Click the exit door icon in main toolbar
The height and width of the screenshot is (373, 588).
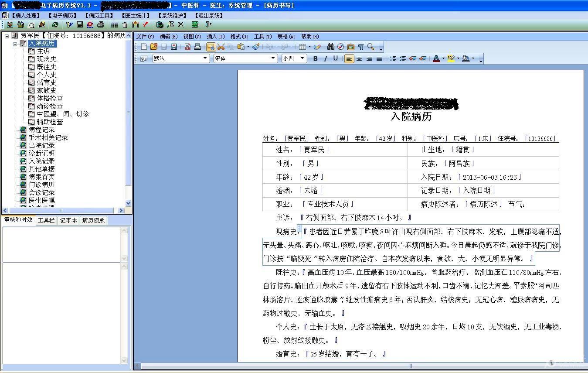pyautogui.click(x=208, y=24)
